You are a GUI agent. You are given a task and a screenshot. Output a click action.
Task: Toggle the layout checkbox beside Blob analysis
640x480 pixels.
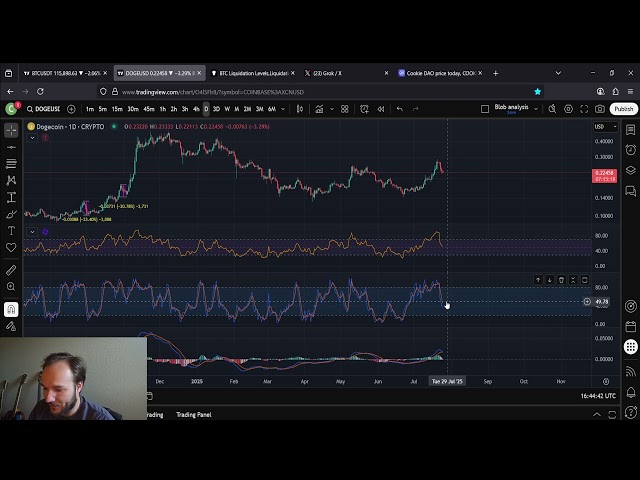[486, 108]
